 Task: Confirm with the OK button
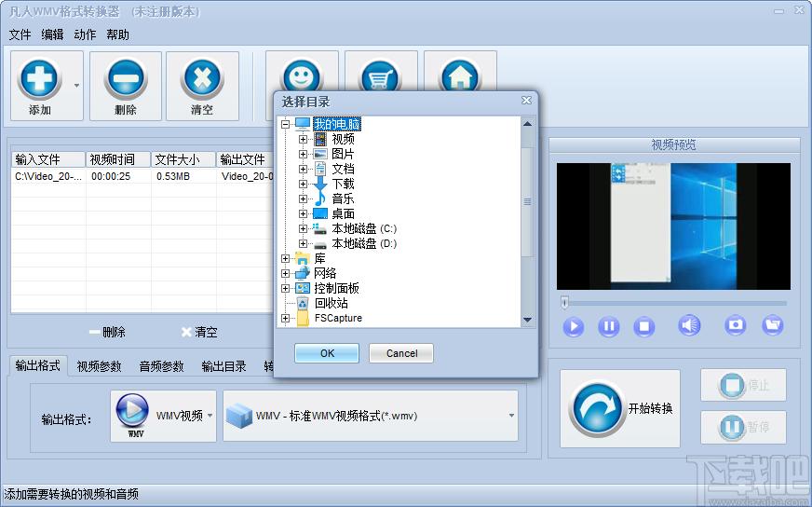tap(327, 353)
